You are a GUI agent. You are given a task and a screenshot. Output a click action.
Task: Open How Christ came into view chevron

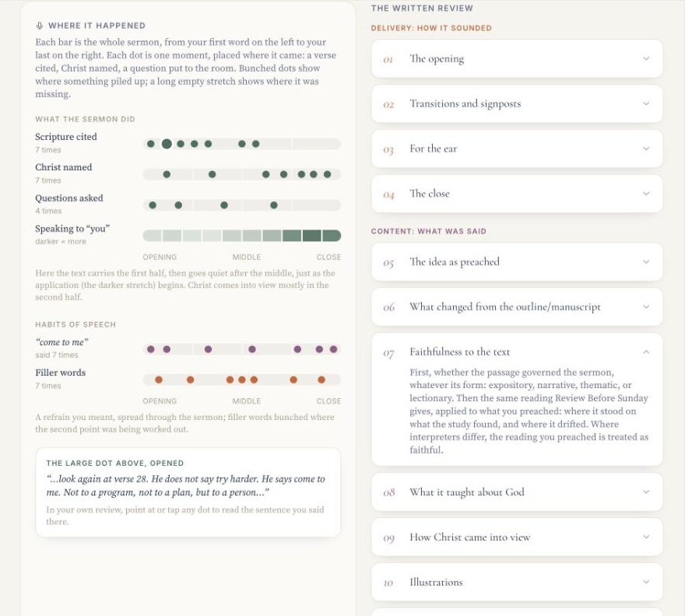(x=646, y=537)
